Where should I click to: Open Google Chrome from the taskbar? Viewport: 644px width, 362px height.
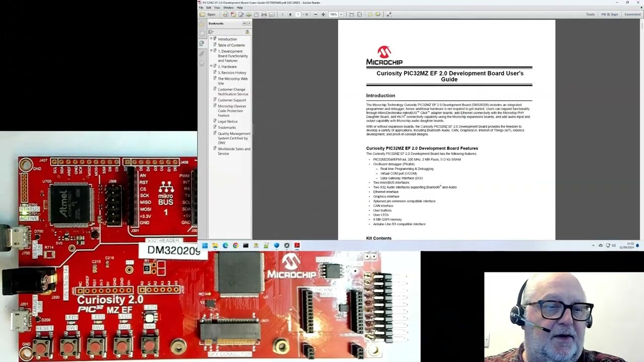pos(235,246)
